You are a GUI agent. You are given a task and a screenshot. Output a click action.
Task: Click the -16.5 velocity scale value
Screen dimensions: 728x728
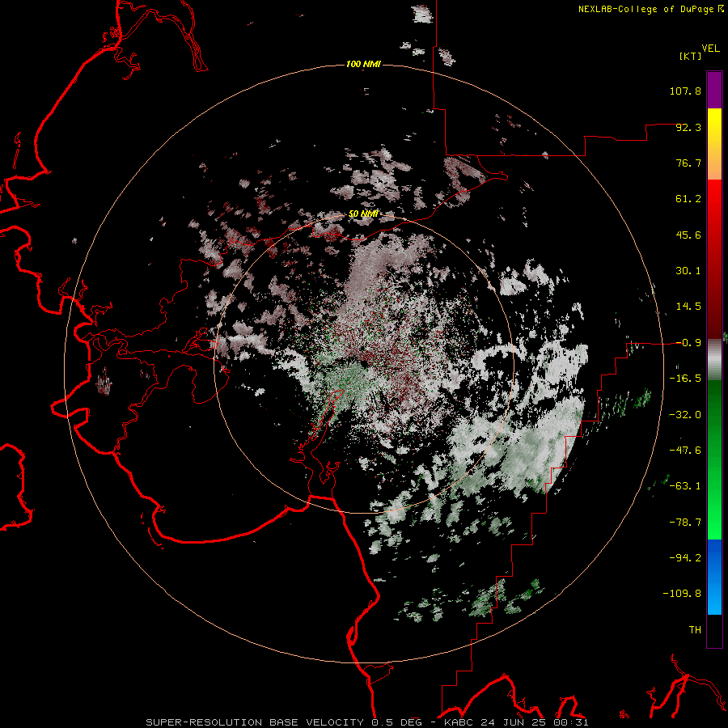(685, 379)
